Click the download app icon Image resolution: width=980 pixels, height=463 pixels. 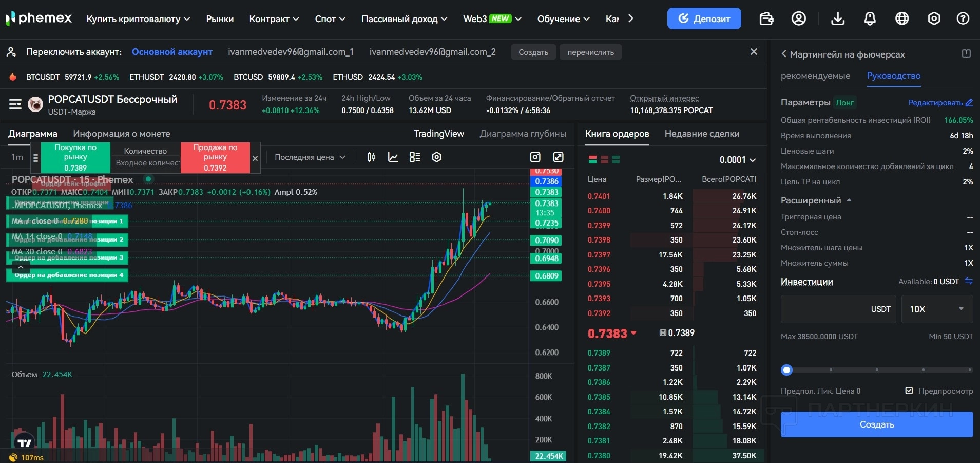837,19
